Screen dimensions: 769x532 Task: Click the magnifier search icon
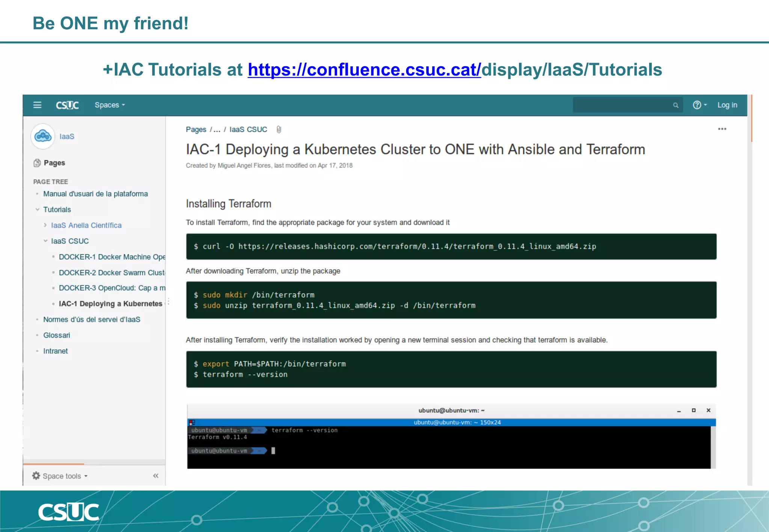tap(676, 105)
